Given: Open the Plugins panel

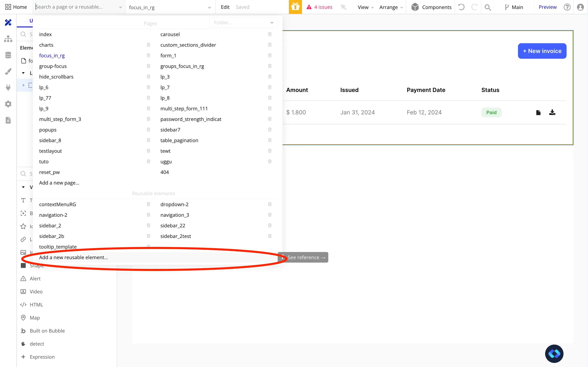Looking at the screenshot, I should point(8,88).
